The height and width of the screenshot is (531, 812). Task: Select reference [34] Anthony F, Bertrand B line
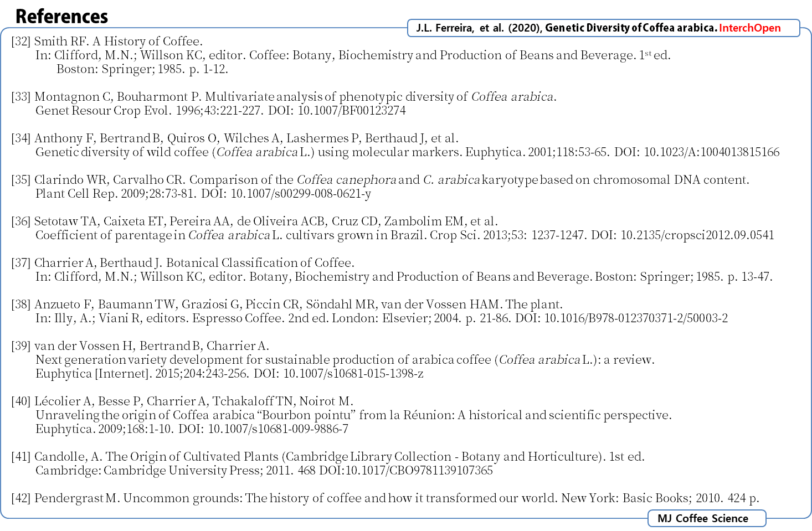coord(235,138)
